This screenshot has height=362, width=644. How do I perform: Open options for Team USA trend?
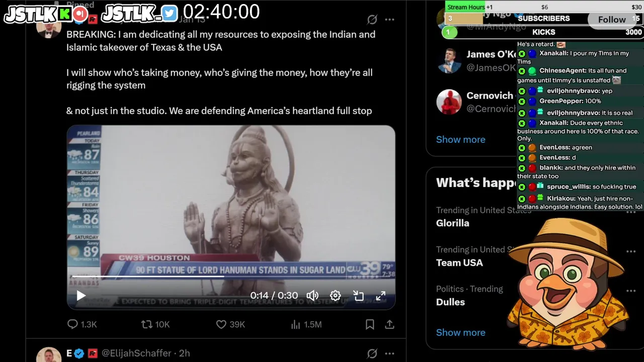[631, 251]
